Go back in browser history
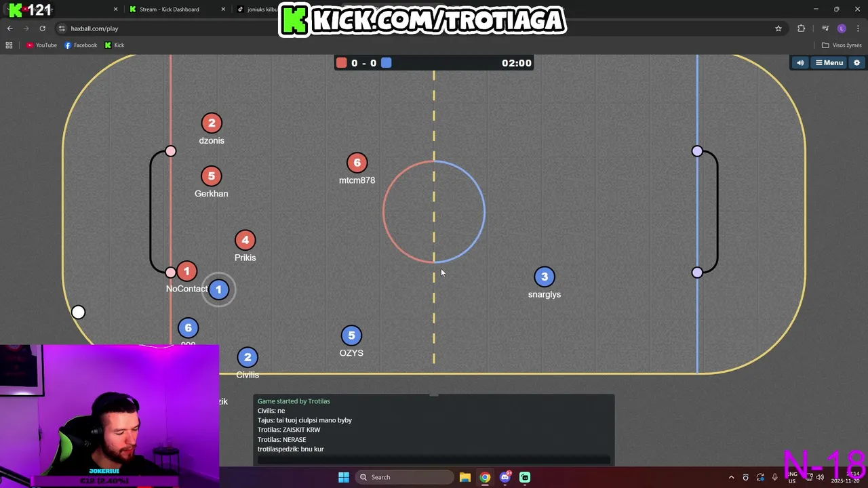Screen dimensions: 868x488 (x=9, y=28)
